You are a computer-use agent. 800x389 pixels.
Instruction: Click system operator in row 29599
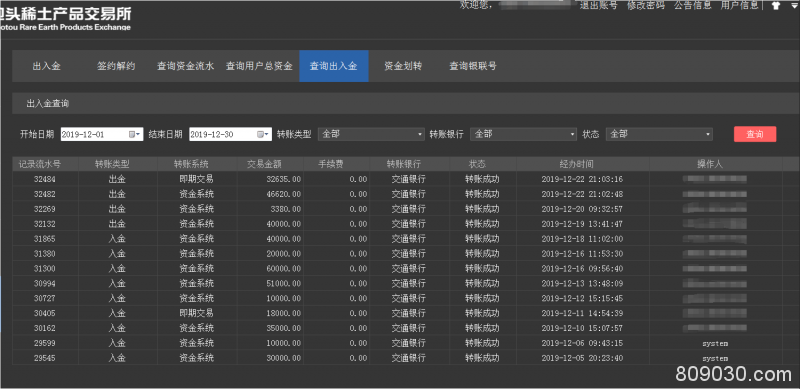[715, 343]
